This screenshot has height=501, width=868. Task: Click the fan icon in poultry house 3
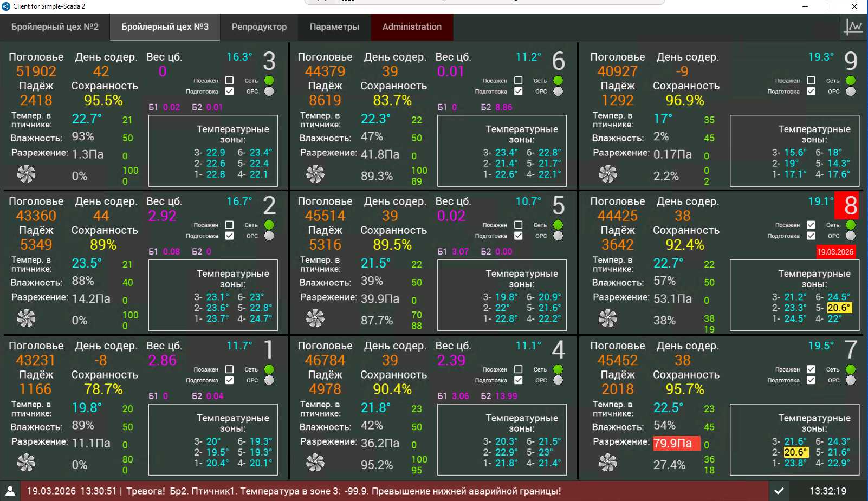coord(26,174)
